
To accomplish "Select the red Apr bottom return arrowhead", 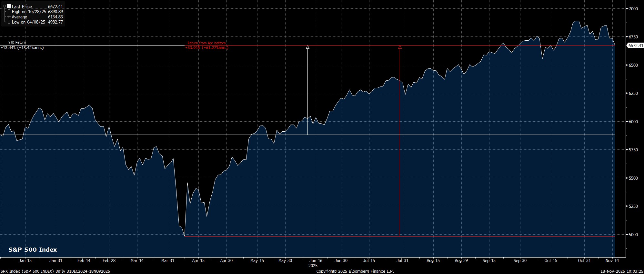I will click(x=400, y=47).
